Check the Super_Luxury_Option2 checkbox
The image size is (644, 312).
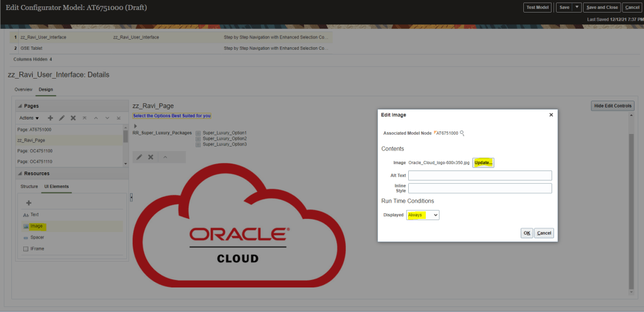(x=198, y=139)
